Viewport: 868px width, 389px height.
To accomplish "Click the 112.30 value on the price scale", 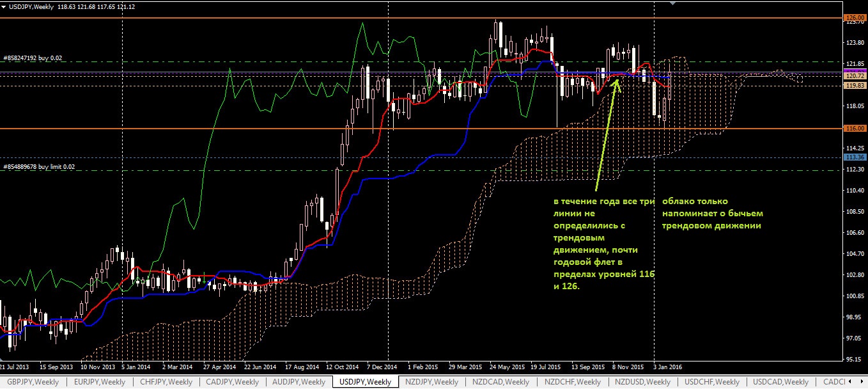I will 855,170.
